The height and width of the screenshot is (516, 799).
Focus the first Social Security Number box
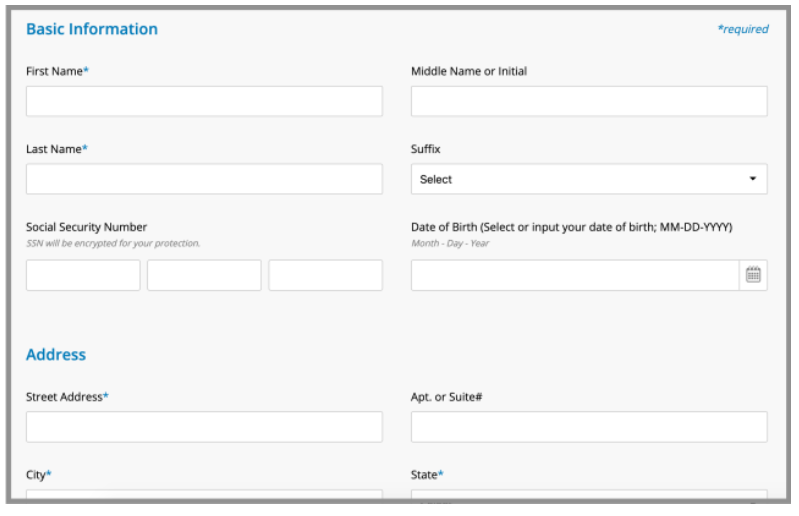[x=83, y=275]
